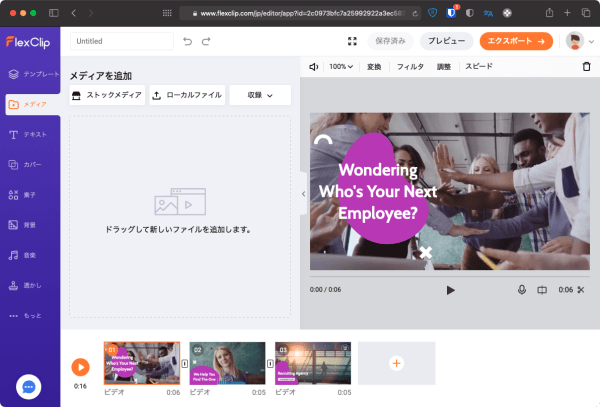600x407 pixels.
Task: Open 調整 adjust options
Action: click(444, 67)
